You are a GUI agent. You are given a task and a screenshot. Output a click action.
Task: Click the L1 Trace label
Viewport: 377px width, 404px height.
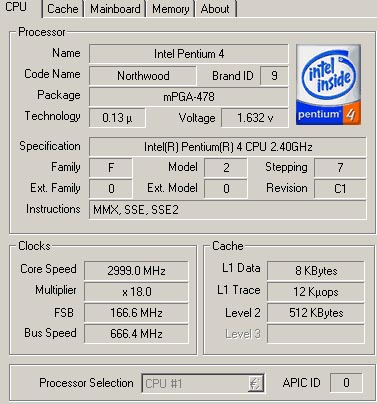239,290
